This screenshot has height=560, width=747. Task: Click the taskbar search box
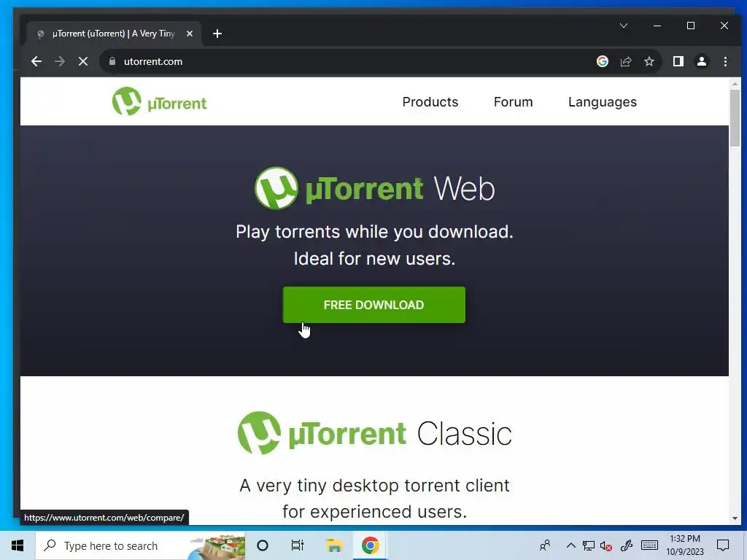click(140, 545)
